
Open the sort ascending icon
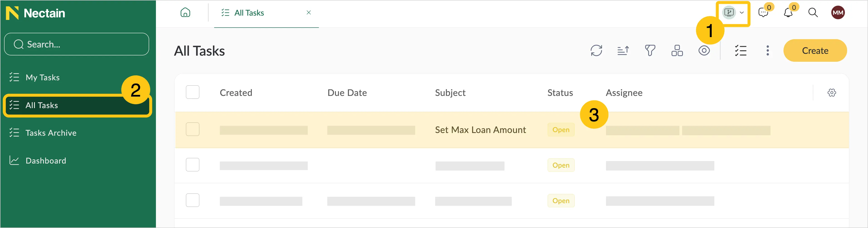point(623,50)
